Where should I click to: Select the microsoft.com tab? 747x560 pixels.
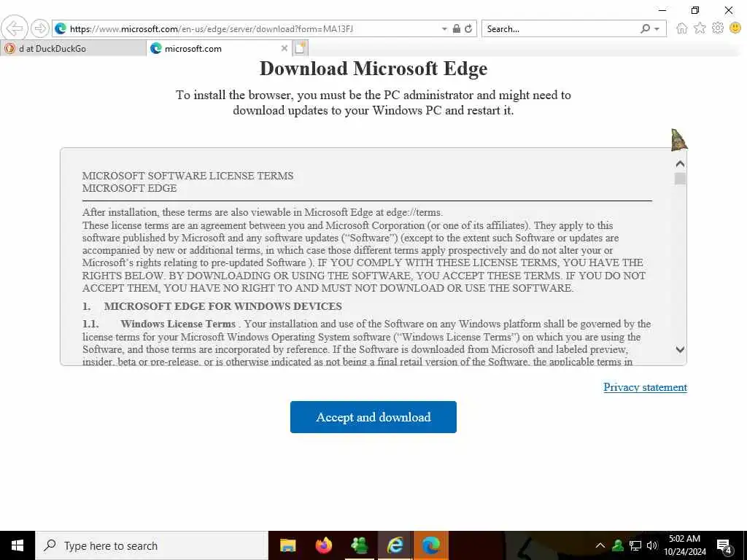tap(219, 49)
